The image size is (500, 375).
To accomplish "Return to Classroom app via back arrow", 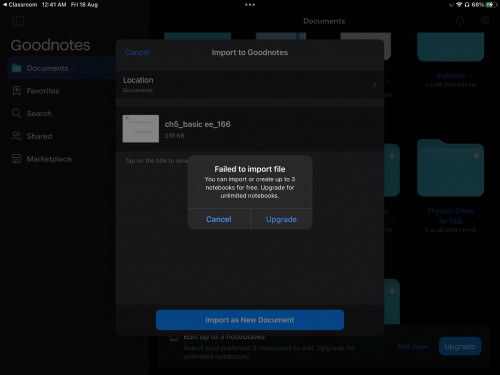I will point(20,5).
